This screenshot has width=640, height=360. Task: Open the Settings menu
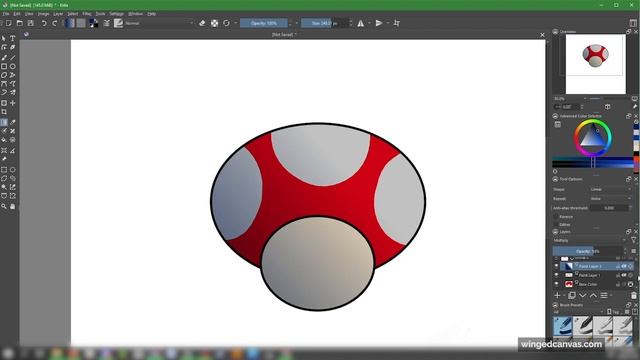click(116, 14)
